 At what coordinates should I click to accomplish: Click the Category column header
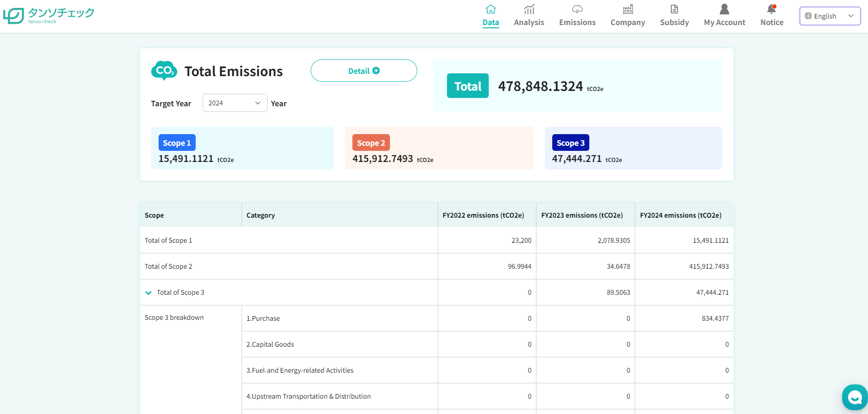[x=261, y=215]
